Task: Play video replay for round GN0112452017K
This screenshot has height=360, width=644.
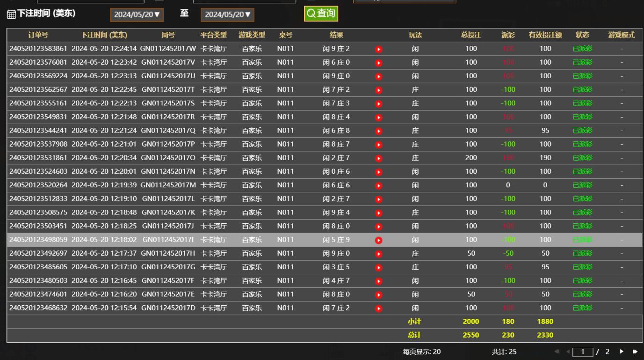Action: click(379, 213)
